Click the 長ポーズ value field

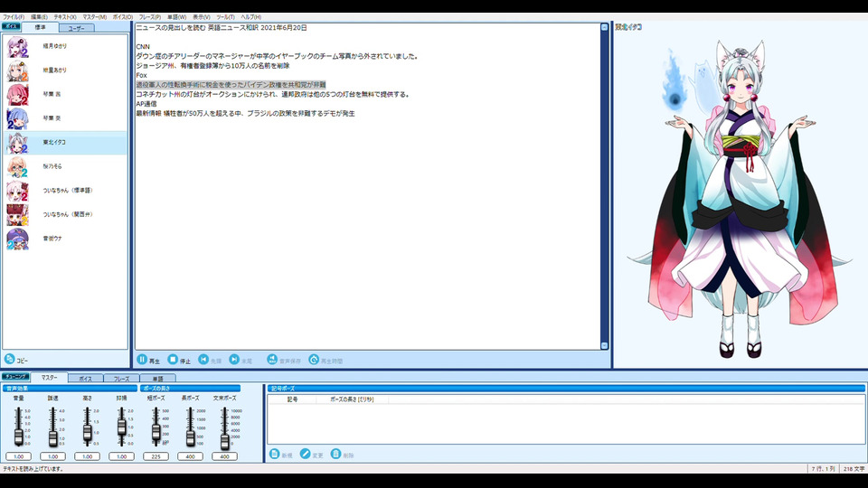tap(190, 456)
